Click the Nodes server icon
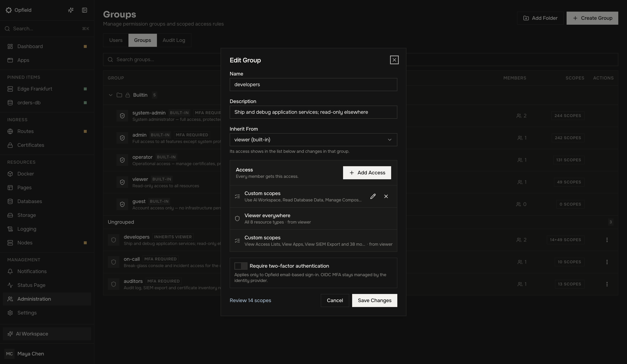The width and height of the screenshot is (627, 364). (10, 243)
